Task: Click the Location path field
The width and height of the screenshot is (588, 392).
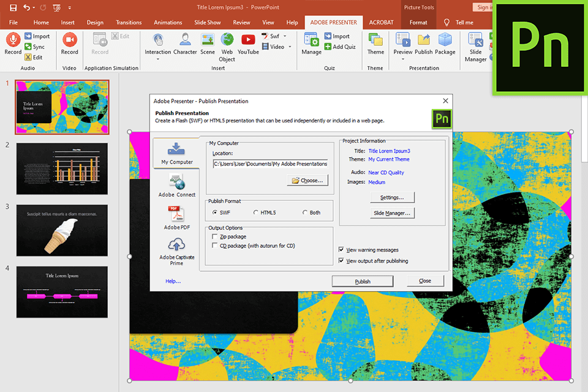Action: click(270, 164)
